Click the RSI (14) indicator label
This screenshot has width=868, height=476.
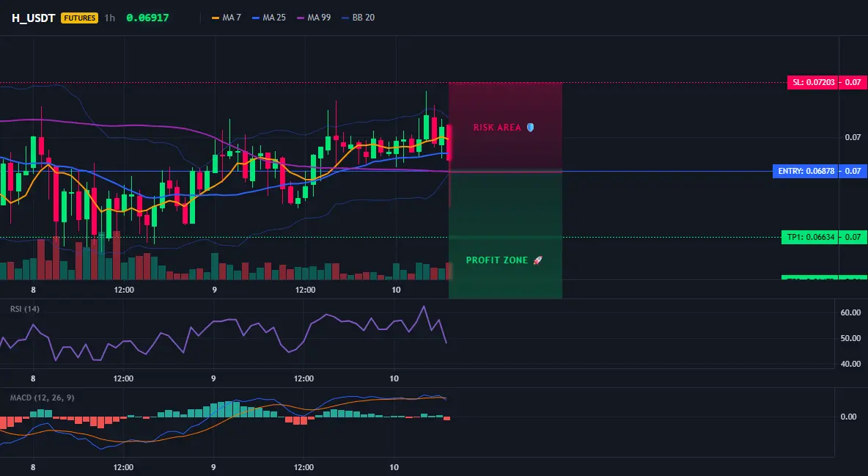[25, 309]
